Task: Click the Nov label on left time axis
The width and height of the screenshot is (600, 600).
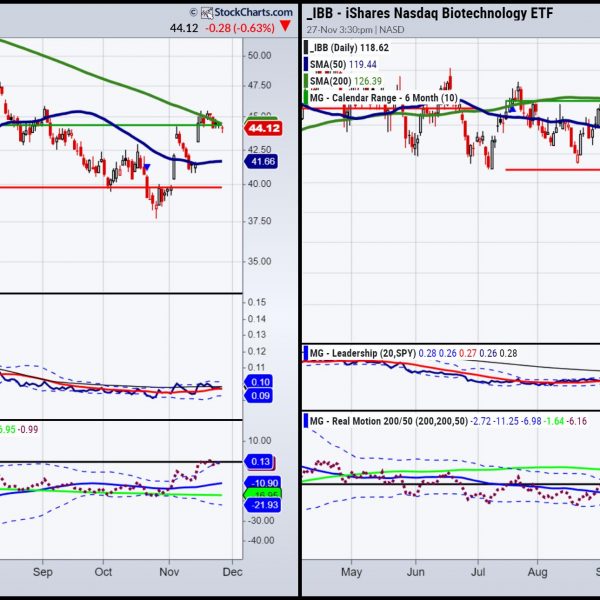Action: click(169, 572)
